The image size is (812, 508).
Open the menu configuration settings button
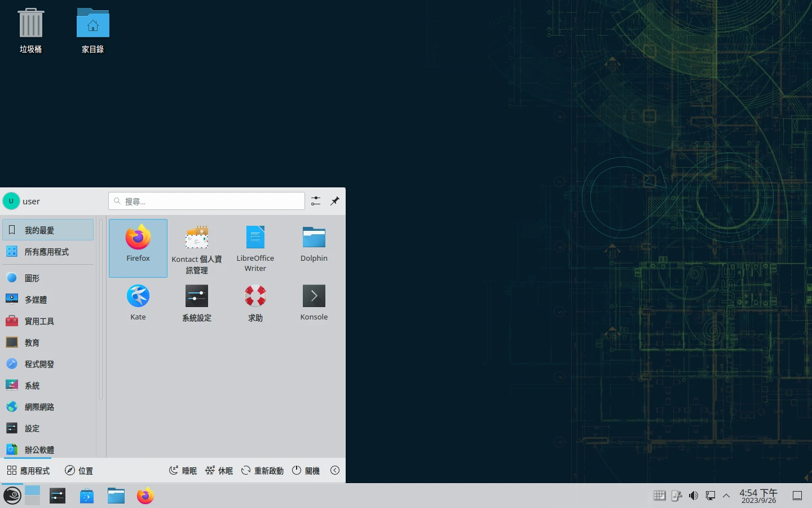pos(316,201)
